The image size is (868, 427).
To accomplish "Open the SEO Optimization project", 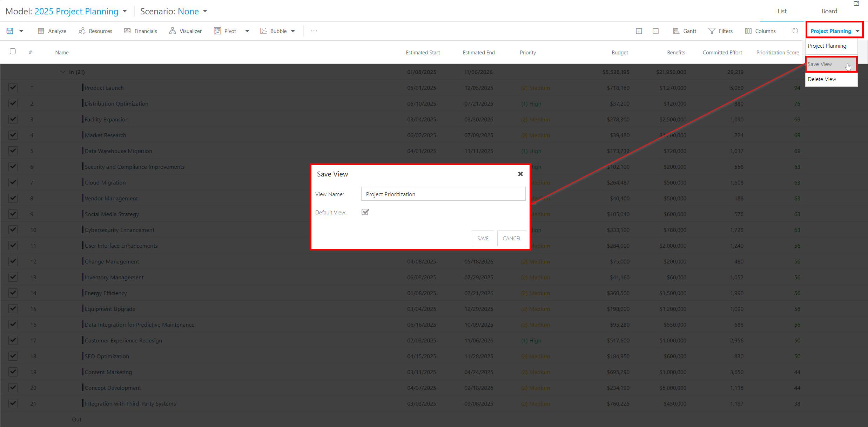I will coord(107,356).
